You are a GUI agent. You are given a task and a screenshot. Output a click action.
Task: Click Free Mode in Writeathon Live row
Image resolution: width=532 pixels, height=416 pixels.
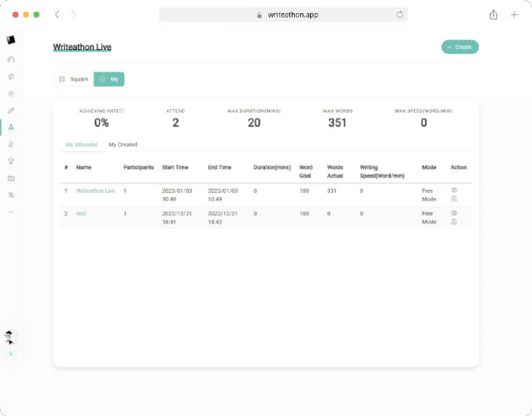429,195
